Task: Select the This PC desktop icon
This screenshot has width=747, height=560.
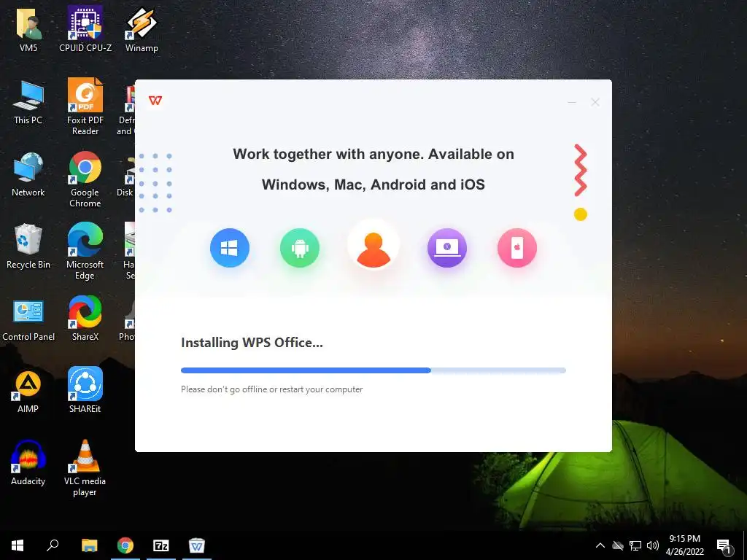Action: pos(28,102)
